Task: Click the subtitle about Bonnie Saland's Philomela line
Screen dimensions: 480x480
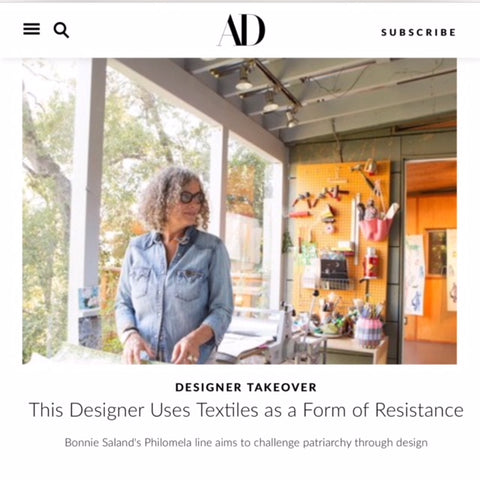Action: pyautogui.click(x=246, y=443)
